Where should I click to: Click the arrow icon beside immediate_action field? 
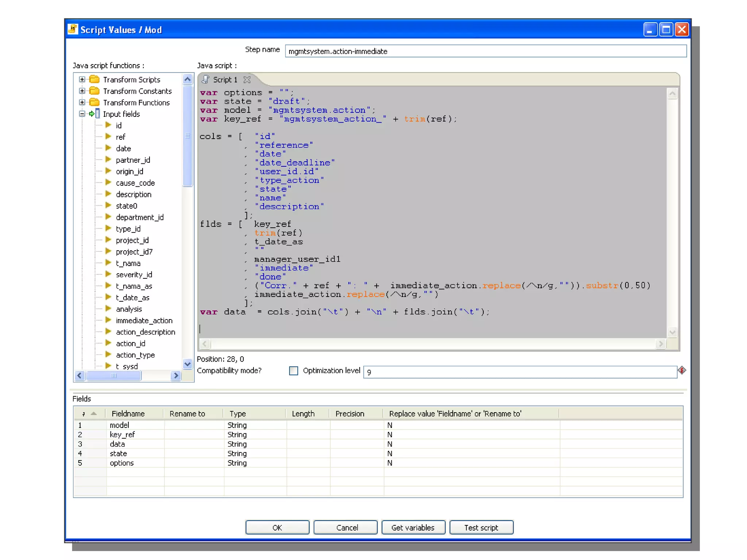pos(108,320)
